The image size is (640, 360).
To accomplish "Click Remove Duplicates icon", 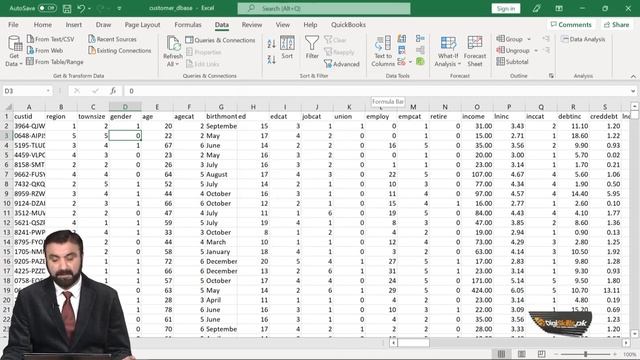I will click(402, 50).
